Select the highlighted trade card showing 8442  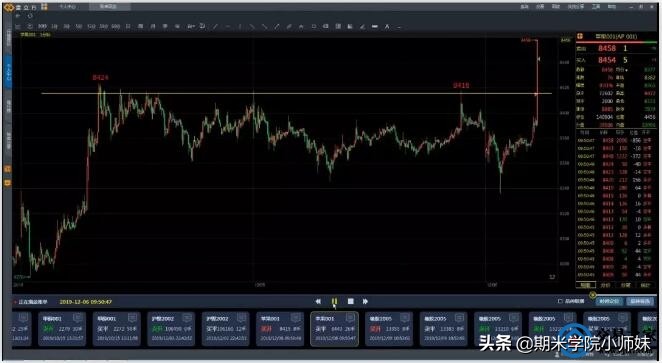(x=334, y=329)
